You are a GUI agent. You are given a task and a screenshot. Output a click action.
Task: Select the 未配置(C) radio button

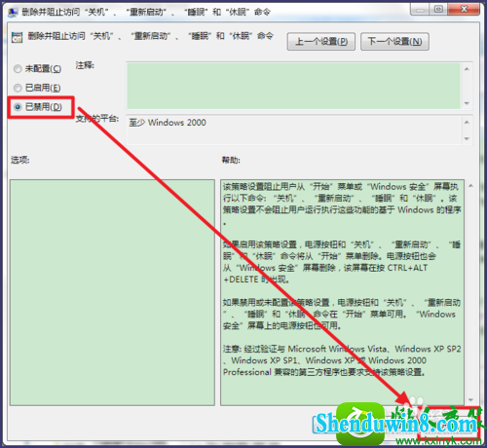point(18,69)
